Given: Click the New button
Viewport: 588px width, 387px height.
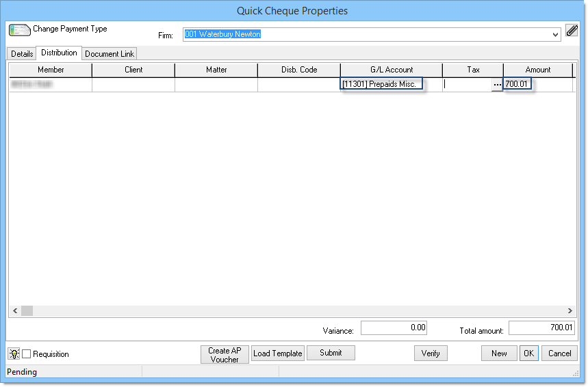Looking at the screenshot, I should (x=499, y=353).
